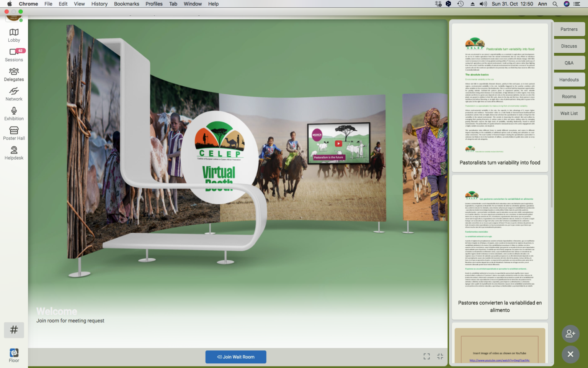Viewport: 588px width, 368px height.
Task: Play the 'Pastoralism is the future' booth video
Action: (x=338, y=144)
